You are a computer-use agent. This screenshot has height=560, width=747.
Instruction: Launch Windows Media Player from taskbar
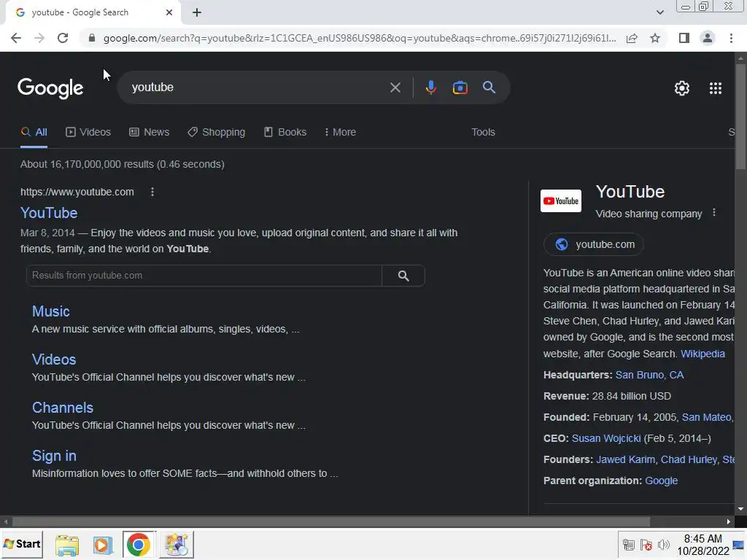tap(102, 545)
